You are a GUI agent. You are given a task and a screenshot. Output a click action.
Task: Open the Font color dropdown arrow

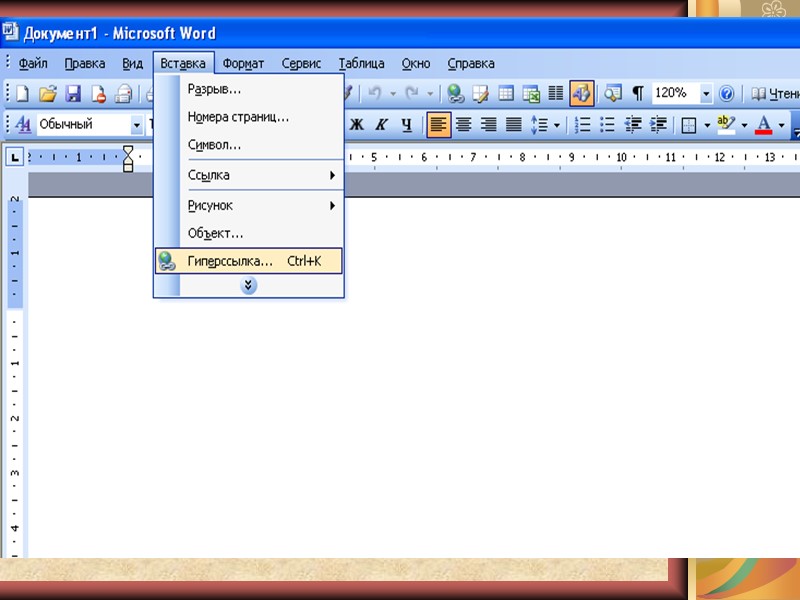[x=781, y=125]
